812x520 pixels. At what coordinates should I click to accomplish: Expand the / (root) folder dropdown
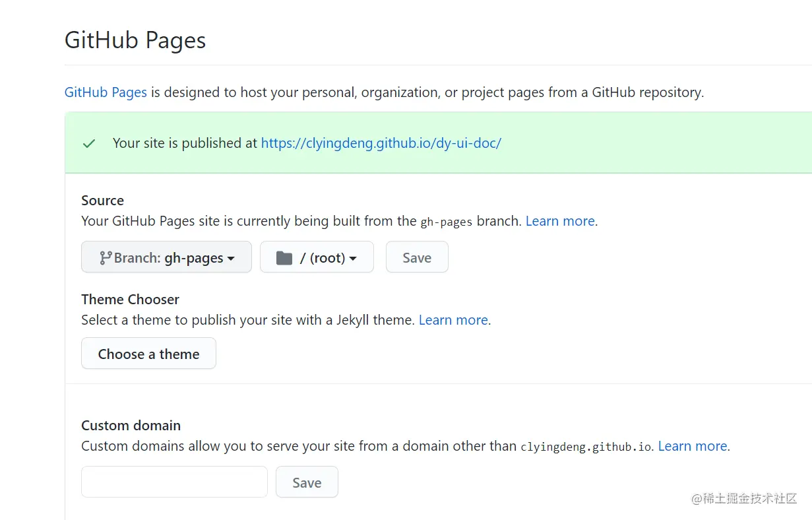click(317, 257)
